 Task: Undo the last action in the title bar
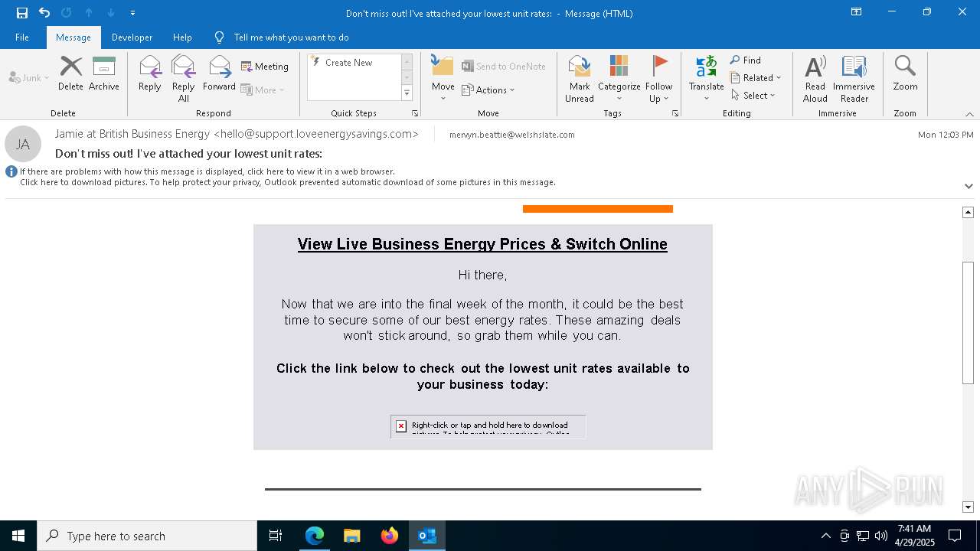pyautogui.click(x=44, y=13)
